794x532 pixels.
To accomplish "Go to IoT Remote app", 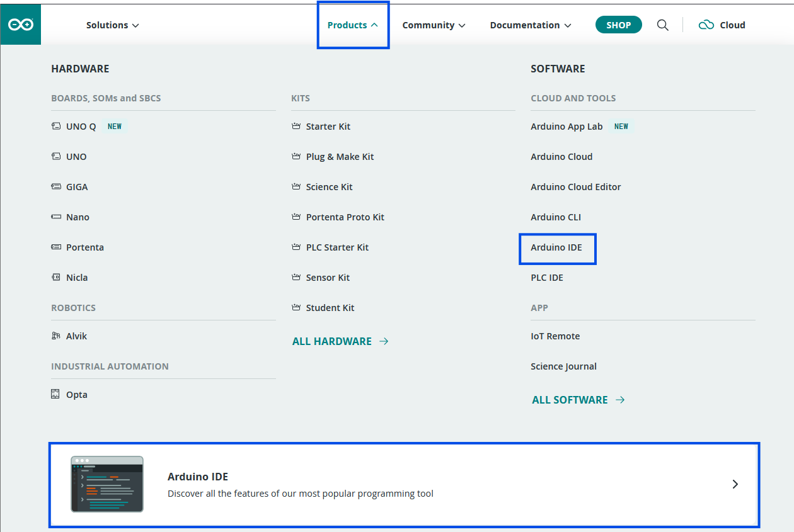I will [555, 336].
